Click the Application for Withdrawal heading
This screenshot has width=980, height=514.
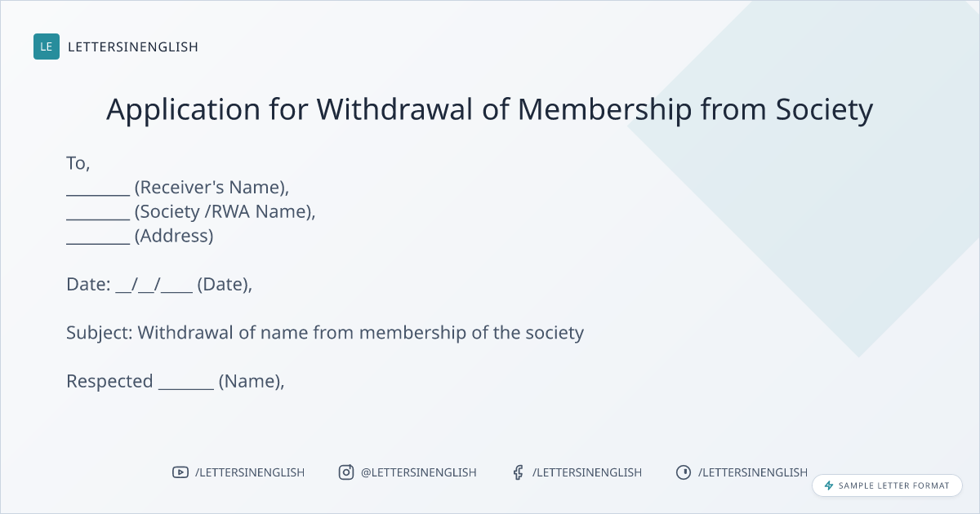(490, 109)
